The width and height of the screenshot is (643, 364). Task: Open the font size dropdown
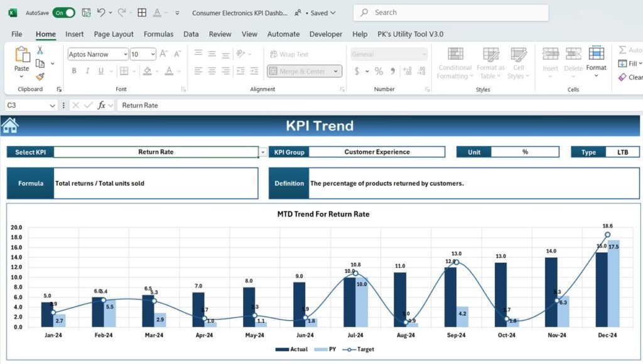point(151,55)
